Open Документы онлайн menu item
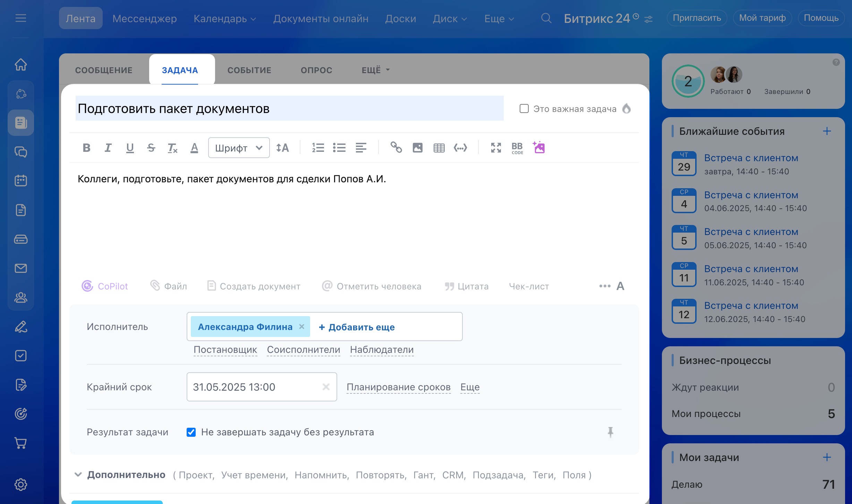Viewport: 852px width, 504px height. pos(321,18)
